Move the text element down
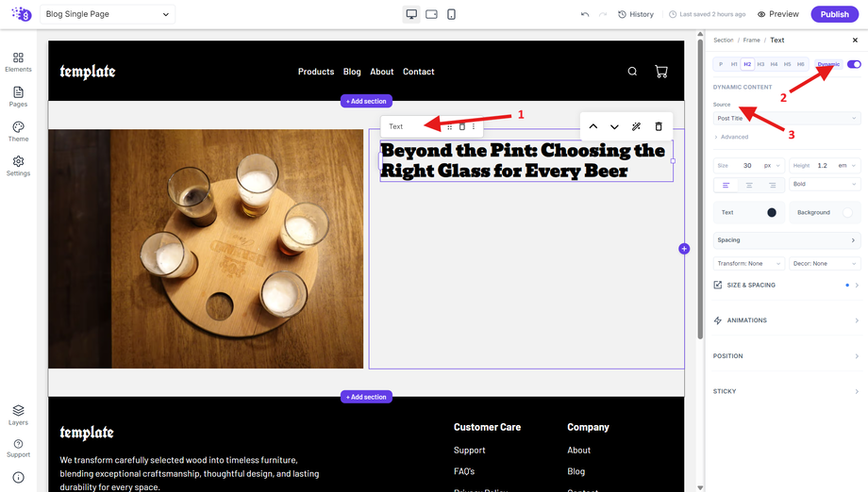The height and width of the screenshot is (492, 868). point(614,126)
